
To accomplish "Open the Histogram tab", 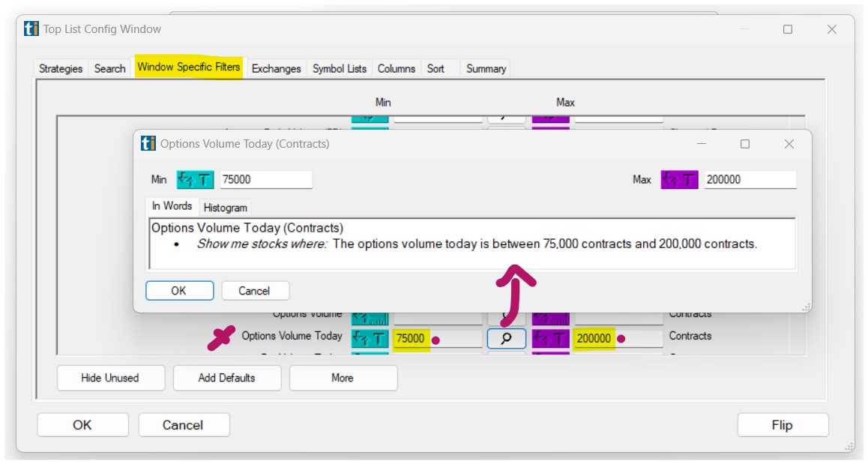I will 225,208.
